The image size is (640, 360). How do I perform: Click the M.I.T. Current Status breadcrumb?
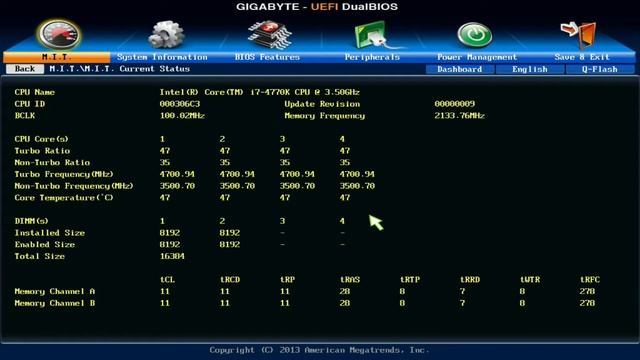120,69
